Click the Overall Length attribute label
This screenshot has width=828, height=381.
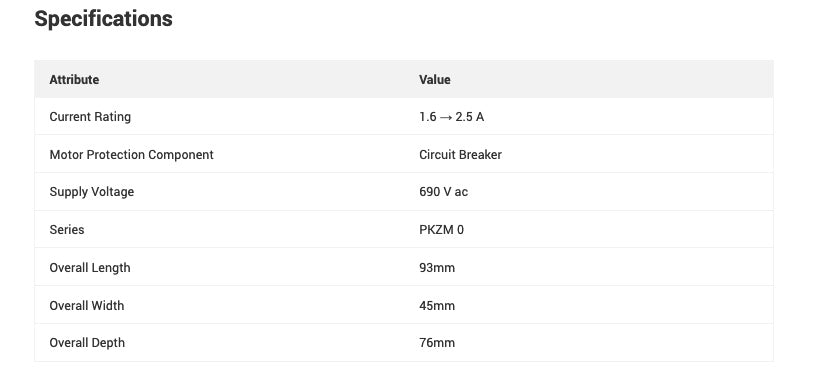90,268
